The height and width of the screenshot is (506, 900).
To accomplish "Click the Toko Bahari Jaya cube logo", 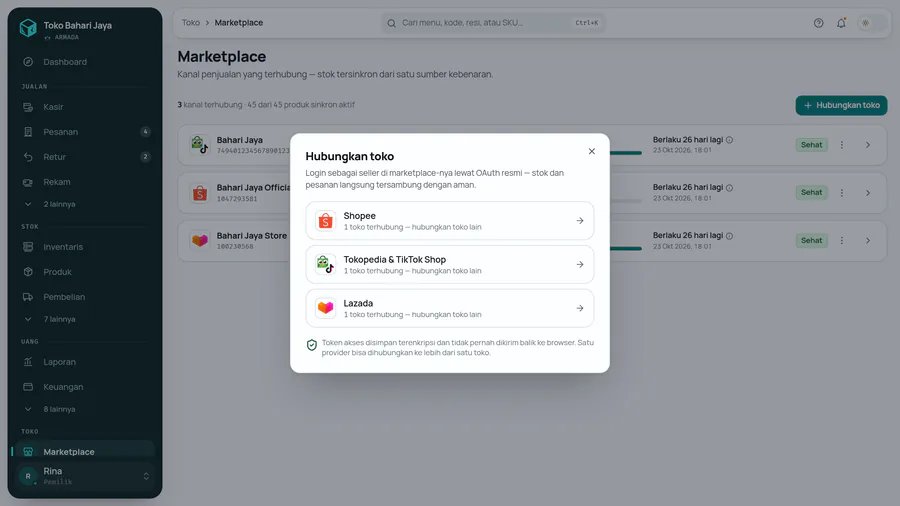I will [x=28, y=28].
